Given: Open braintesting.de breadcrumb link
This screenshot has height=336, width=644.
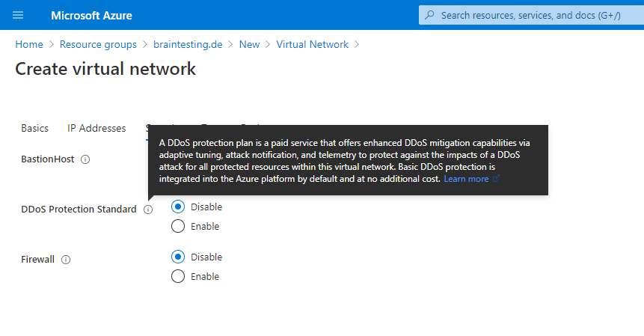Looking at the screenshot, I should (188, 44).
